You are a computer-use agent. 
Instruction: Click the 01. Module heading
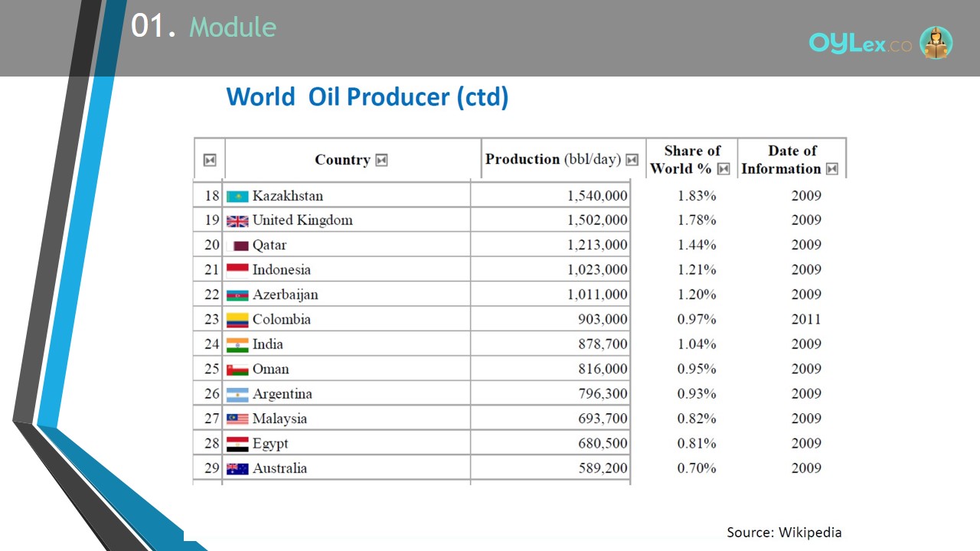(204, 27)
